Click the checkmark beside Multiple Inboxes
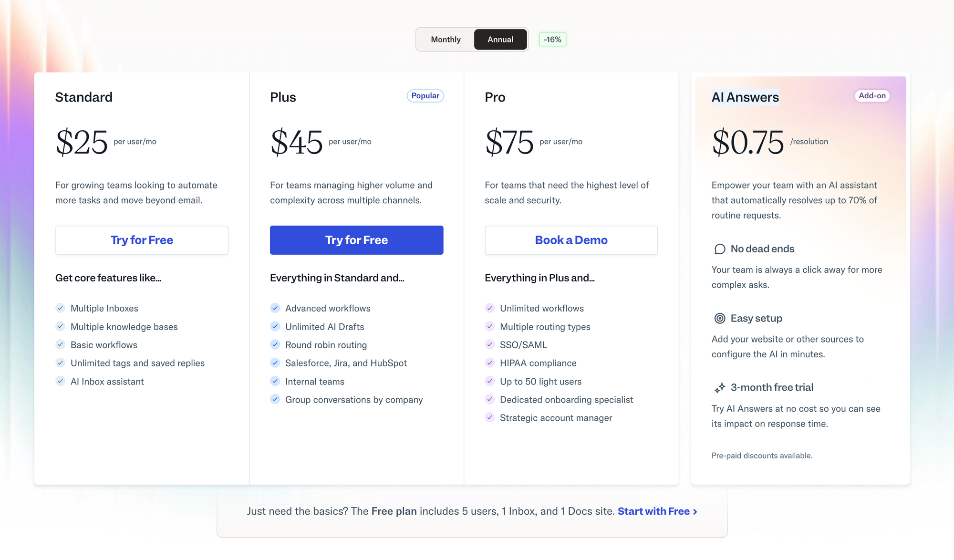 click(61, 308)
